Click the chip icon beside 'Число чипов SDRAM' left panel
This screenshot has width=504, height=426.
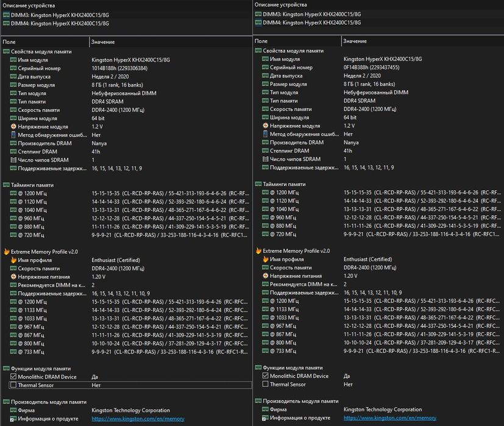click(x=13, y=160)
